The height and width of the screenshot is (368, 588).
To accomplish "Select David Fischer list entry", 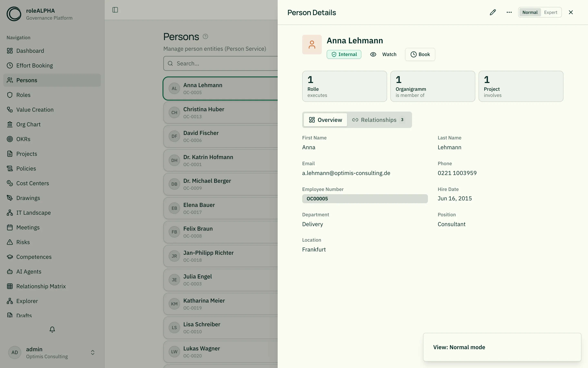I will pos(221,136).
